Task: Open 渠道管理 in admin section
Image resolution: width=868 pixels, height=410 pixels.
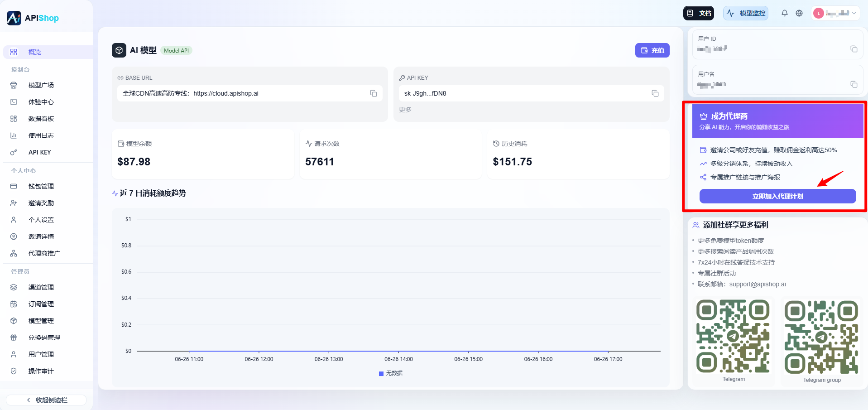Action: click(x=48, y=287)
